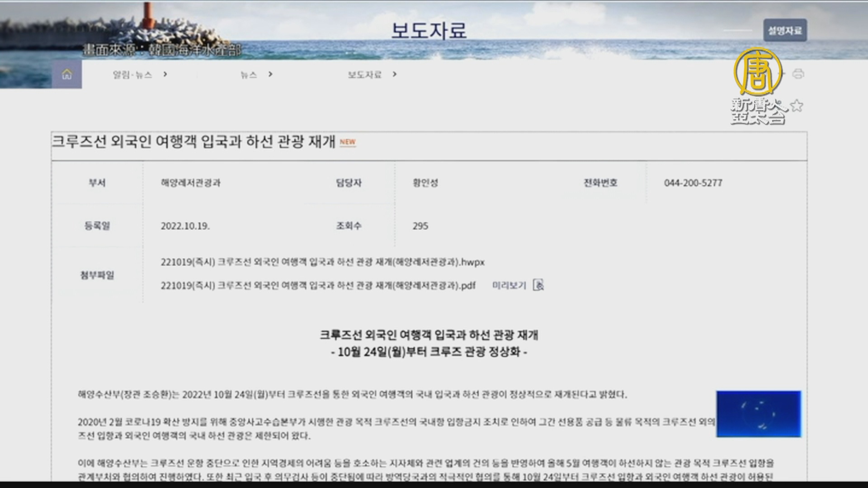Click the phone number 044-200-5277
This screenshot has height=488, width=868.
(693, 183)
